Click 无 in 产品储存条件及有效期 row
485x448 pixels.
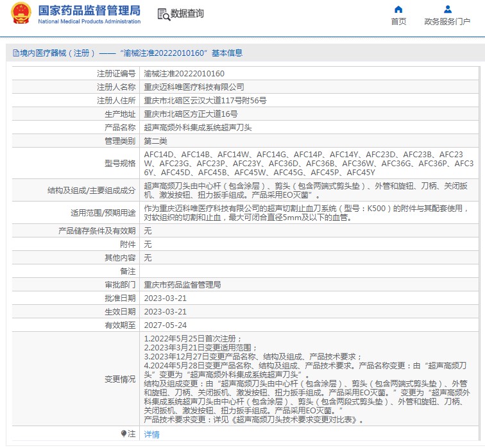coord(148,231)
